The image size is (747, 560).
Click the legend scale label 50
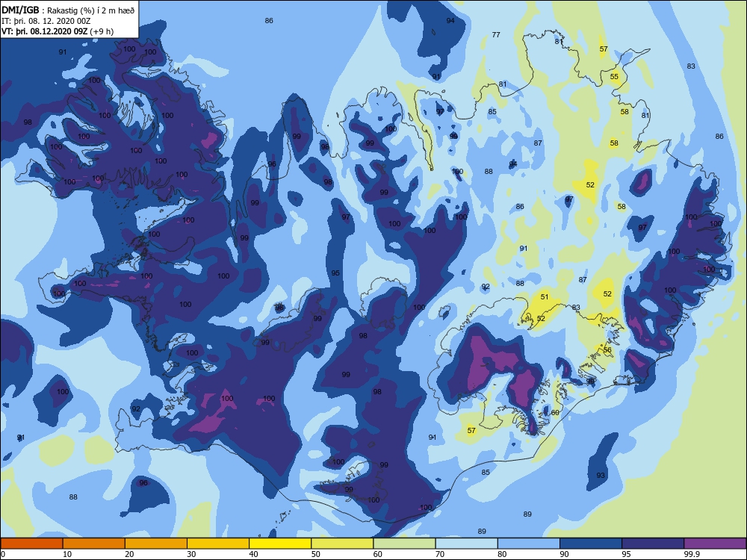coord(316,554)
